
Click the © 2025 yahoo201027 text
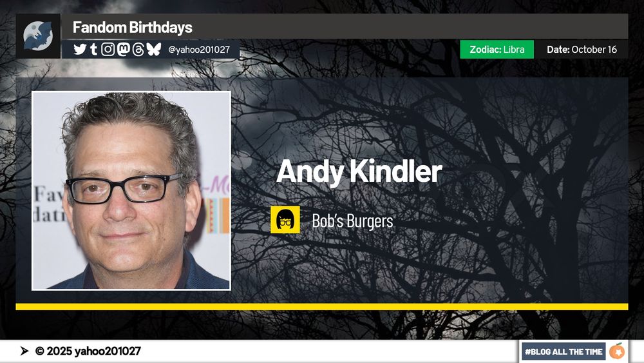(88, 351)
